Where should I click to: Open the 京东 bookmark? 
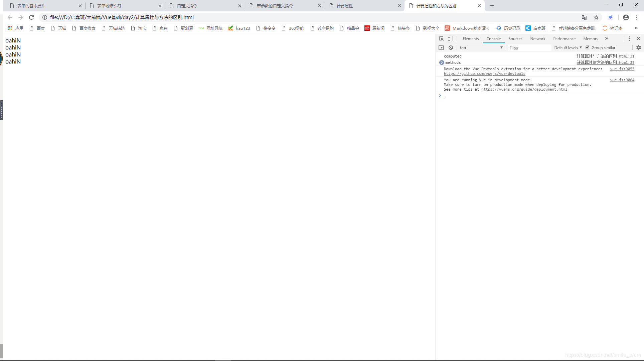pyautogui.click(x=160, y=28)
